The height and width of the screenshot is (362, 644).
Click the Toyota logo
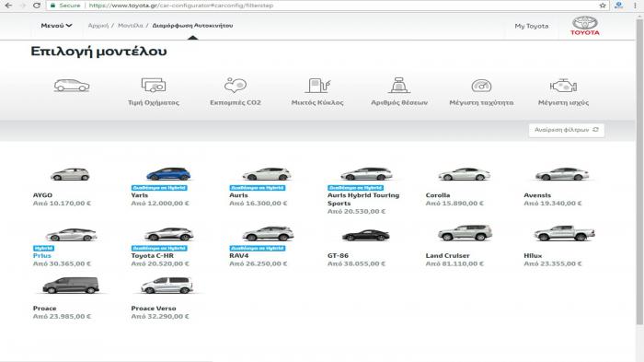pos(585,26)
